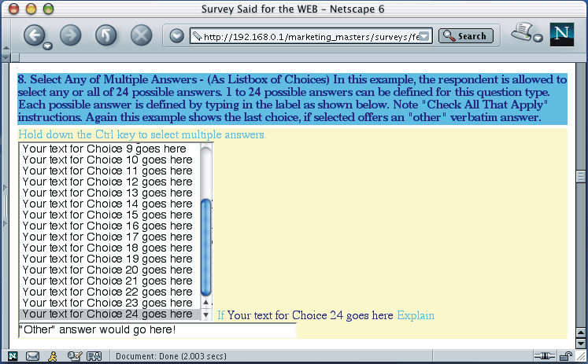Screen dimensions: 588x364
Task: Print the page with the printer icon
Action: [x=522, y=31]
